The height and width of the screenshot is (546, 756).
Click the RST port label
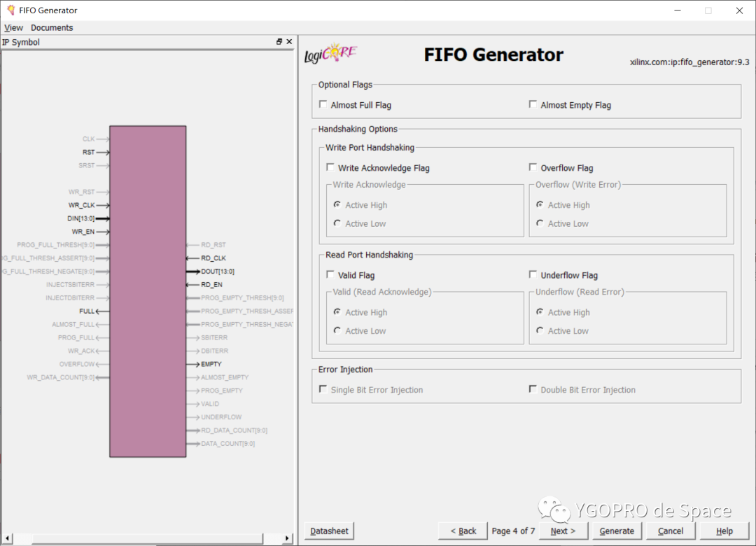[x=89, y=152]
